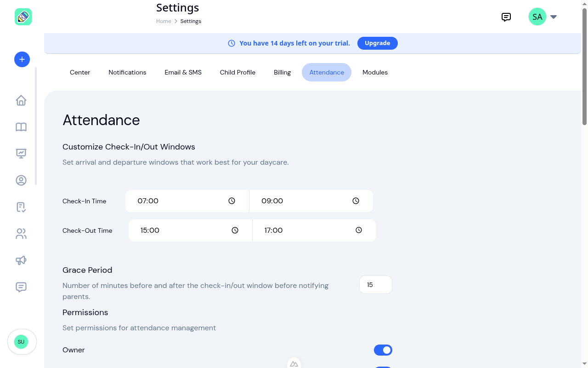Click the Customize Check-In/Out Windows heading
The width and height of the screenshot is (588, 368).
point(129,147)
